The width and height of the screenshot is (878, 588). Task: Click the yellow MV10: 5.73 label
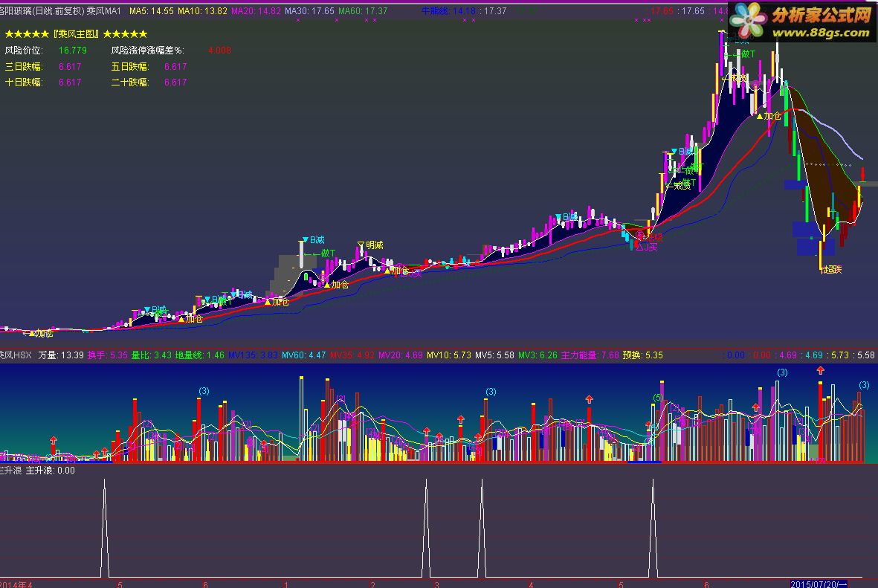448,355
